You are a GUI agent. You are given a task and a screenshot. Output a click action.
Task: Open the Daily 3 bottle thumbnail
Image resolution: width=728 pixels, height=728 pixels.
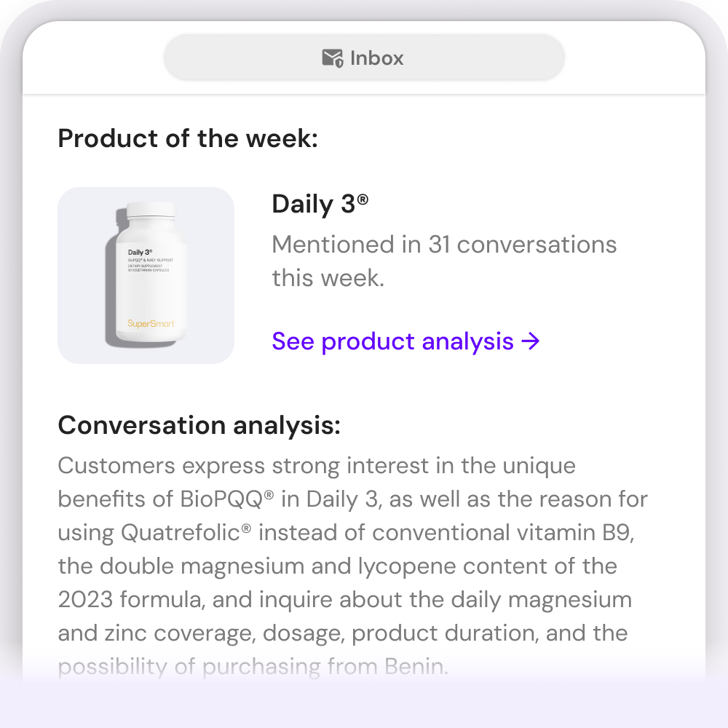pos(146,275)
